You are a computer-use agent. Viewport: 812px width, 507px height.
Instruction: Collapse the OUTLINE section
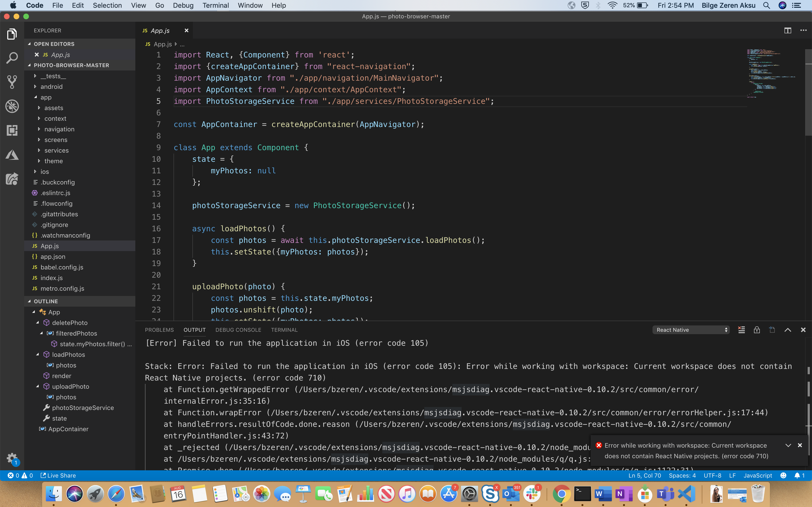[x=46, y=302]
